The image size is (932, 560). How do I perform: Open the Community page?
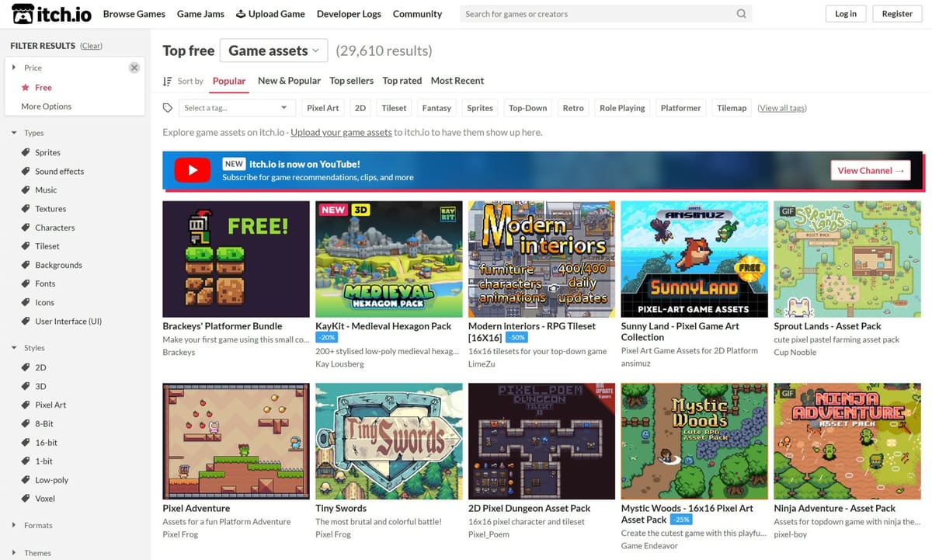click(417, 14)
